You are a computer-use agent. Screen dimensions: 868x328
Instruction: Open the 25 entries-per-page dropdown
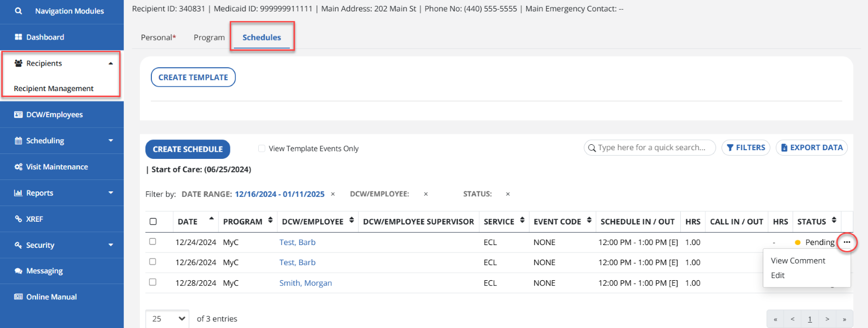(167, 319)
